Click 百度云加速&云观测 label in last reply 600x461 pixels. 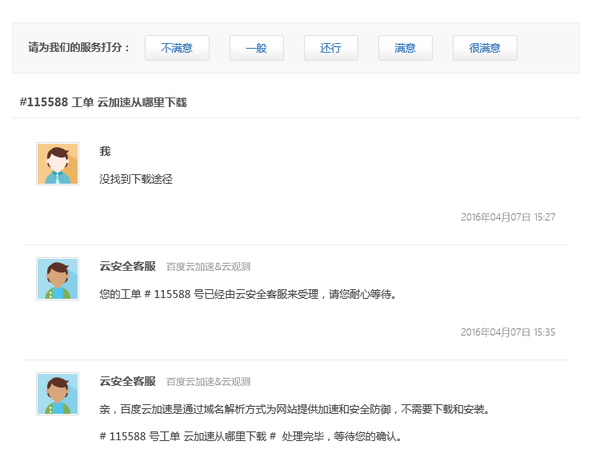pyautogui.click(x=208, y=382)
